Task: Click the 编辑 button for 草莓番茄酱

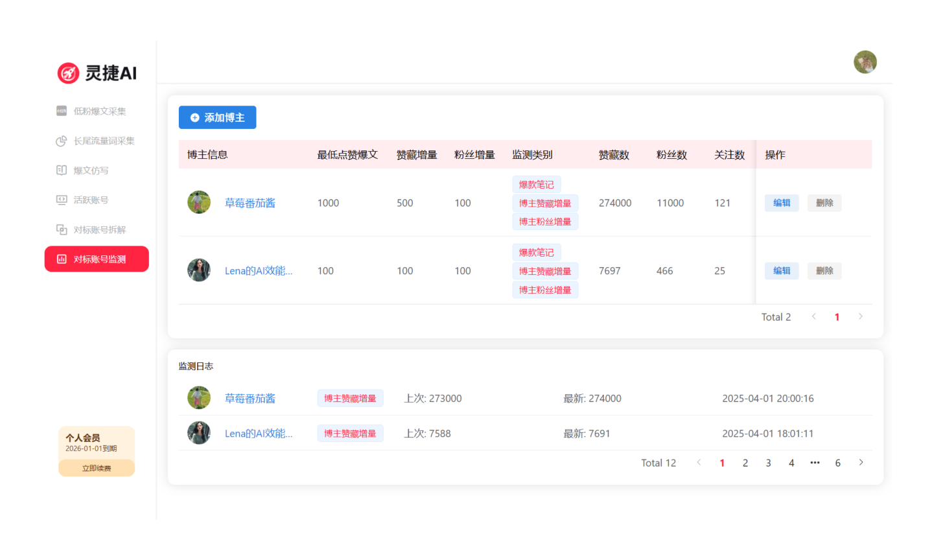Action: (x=782, y=203)
